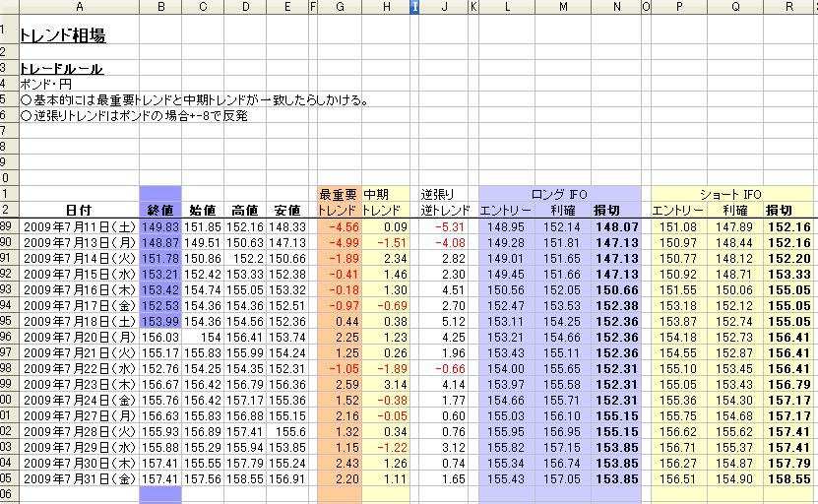The height and width of the screenshot is (504, 818).
Task: Select column B header
Action: [x=160, y=7]
